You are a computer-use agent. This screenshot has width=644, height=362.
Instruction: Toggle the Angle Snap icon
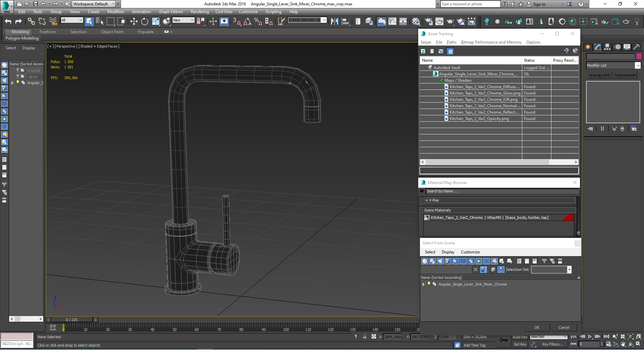pos(247,21)
